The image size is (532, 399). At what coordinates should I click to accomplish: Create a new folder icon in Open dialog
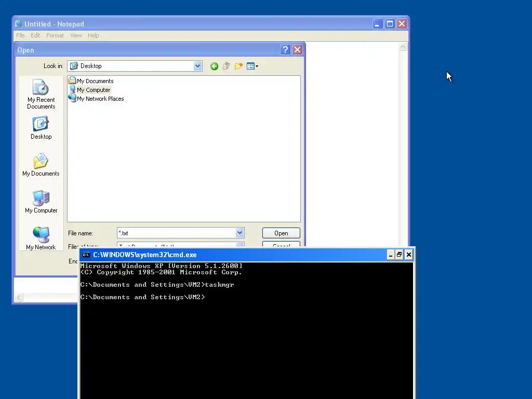tap(238, 66)
